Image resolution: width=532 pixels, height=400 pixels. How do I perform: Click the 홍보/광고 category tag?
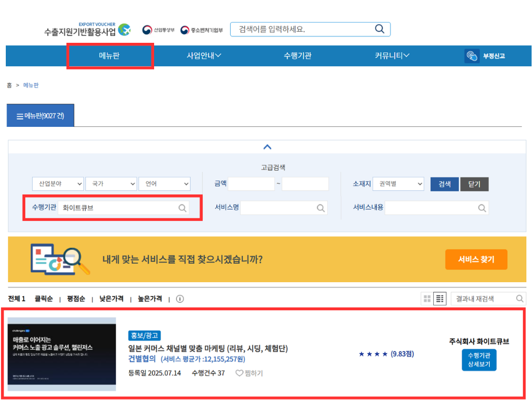[145, 336]
